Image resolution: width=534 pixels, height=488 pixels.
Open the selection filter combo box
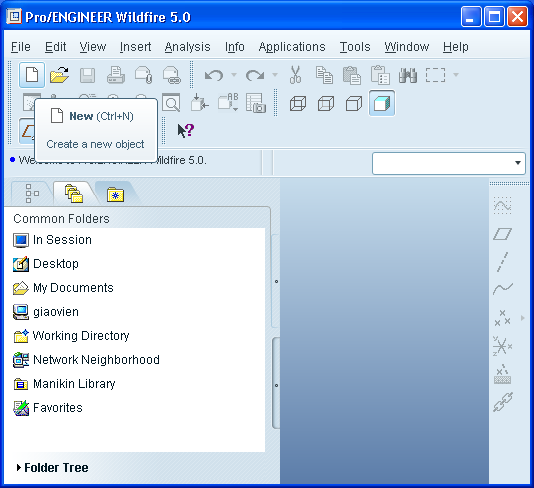(x=449, y=163)
